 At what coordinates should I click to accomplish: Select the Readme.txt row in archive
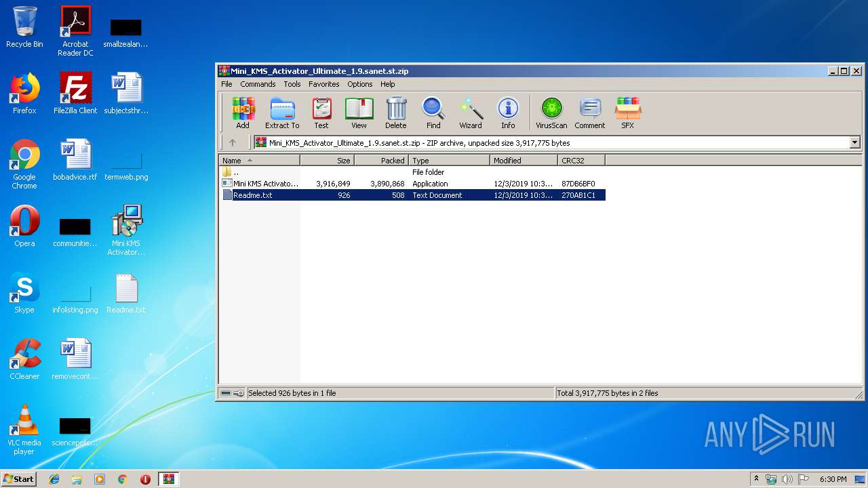tap(412, 195)
